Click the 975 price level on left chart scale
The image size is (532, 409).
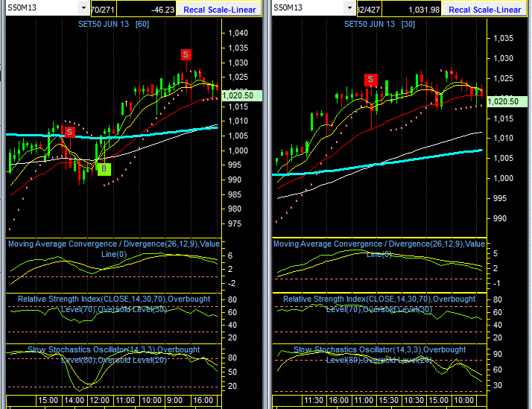[235, 223]
